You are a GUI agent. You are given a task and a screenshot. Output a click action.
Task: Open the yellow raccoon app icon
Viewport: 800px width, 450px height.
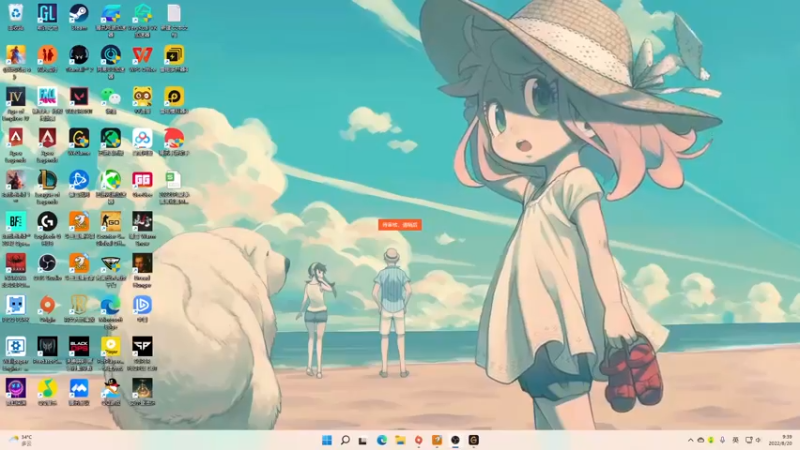click(x=142, y=96)
